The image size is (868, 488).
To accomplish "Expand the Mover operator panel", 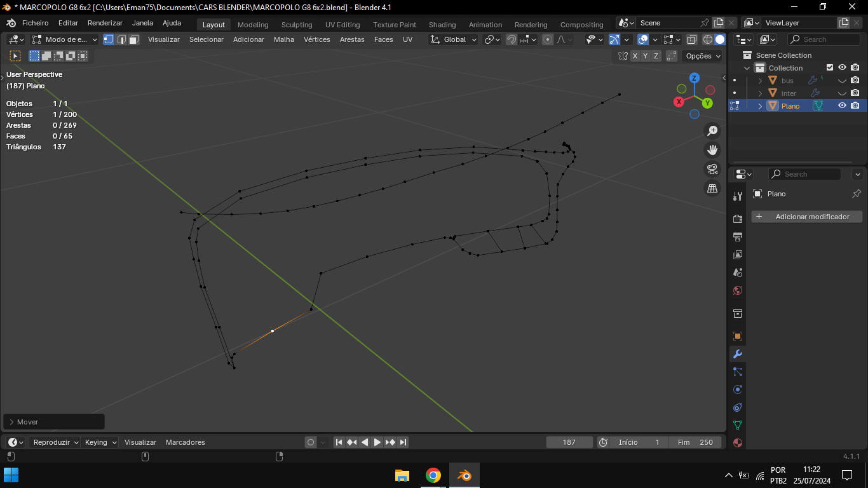I will (11, 422).
